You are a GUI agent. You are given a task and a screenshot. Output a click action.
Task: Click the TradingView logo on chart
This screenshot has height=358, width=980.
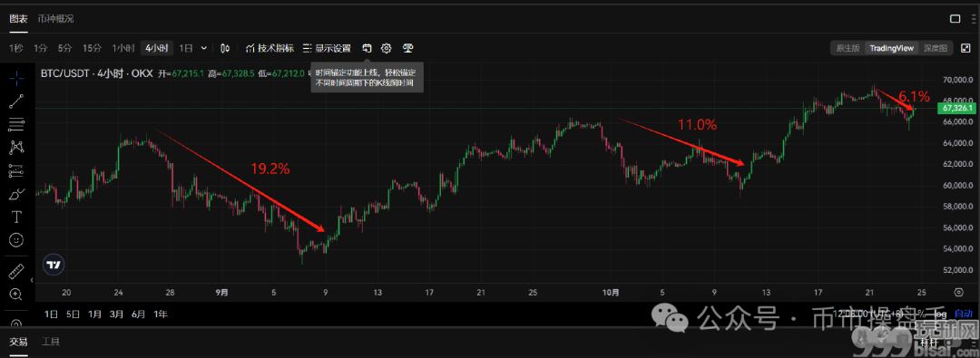(54, 265)
